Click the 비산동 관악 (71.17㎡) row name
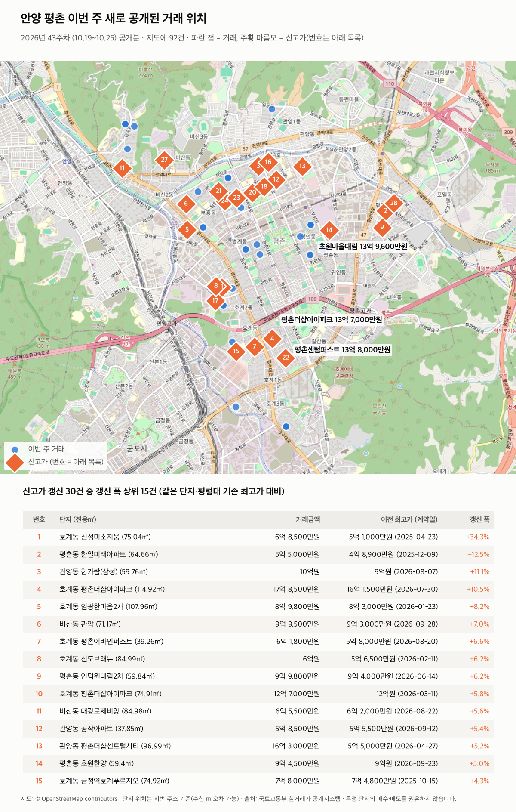 click(90, 624)
